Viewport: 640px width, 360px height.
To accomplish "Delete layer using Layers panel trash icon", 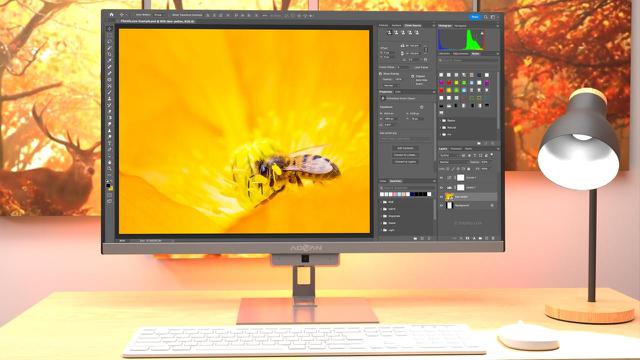I will [x=493, y=238].
